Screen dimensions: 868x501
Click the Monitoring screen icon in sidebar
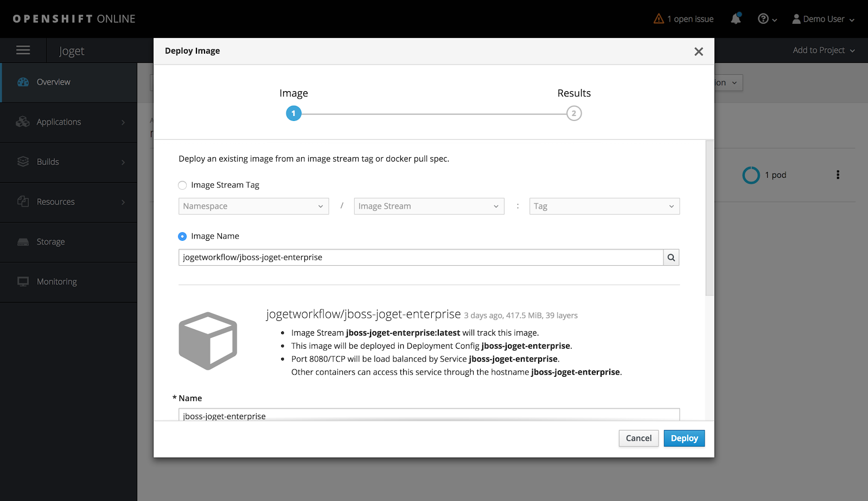click(x=23, y=281)
